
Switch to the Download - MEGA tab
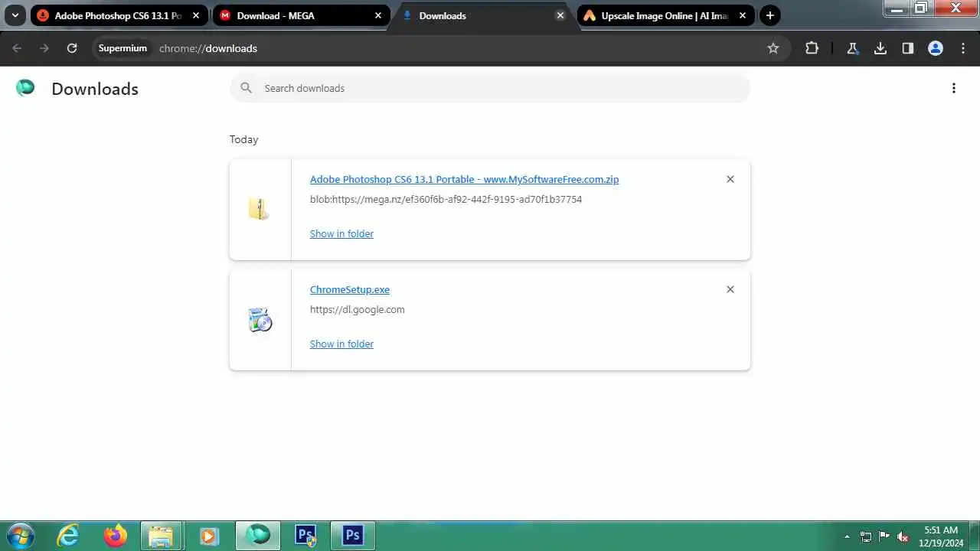point(300,15)
